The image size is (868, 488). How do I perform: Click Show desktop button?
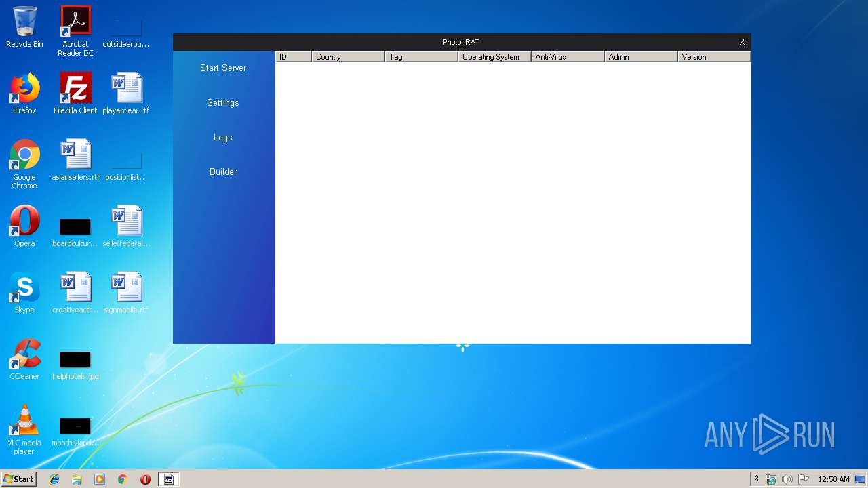pyautogui.click(x=860, y=479)
